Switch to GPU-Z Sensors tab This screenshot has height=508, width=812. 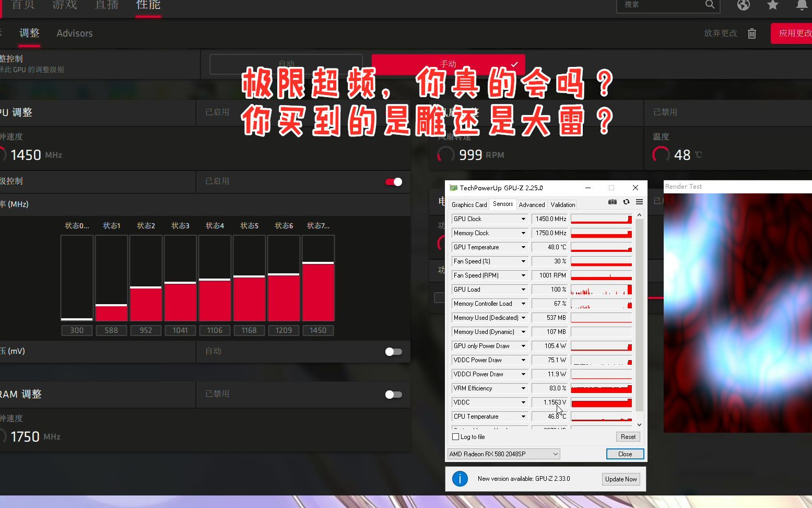click(x=503, y=204)
